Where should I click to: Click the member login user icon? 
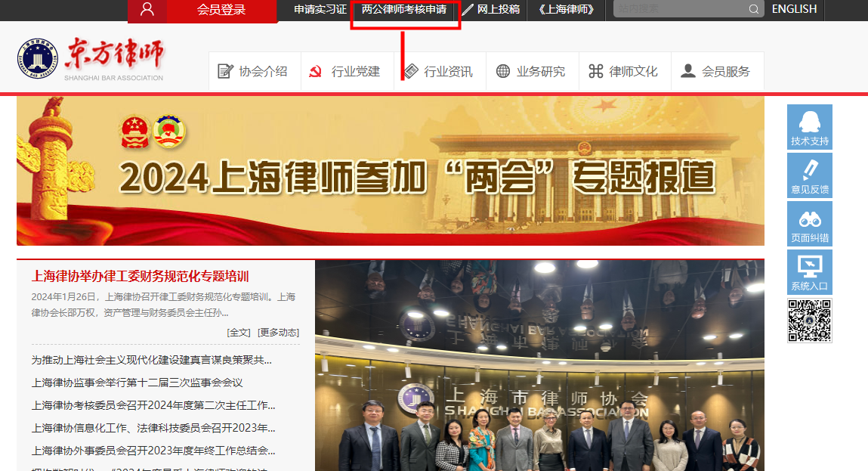147,10
